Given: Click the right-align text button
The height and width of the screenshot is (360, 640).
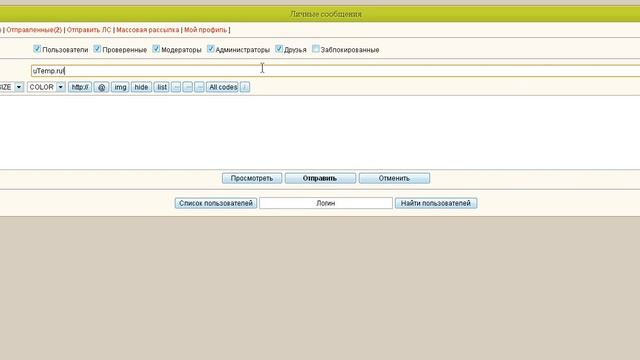Looking at the screenshot, I should (x=199, y=87).
